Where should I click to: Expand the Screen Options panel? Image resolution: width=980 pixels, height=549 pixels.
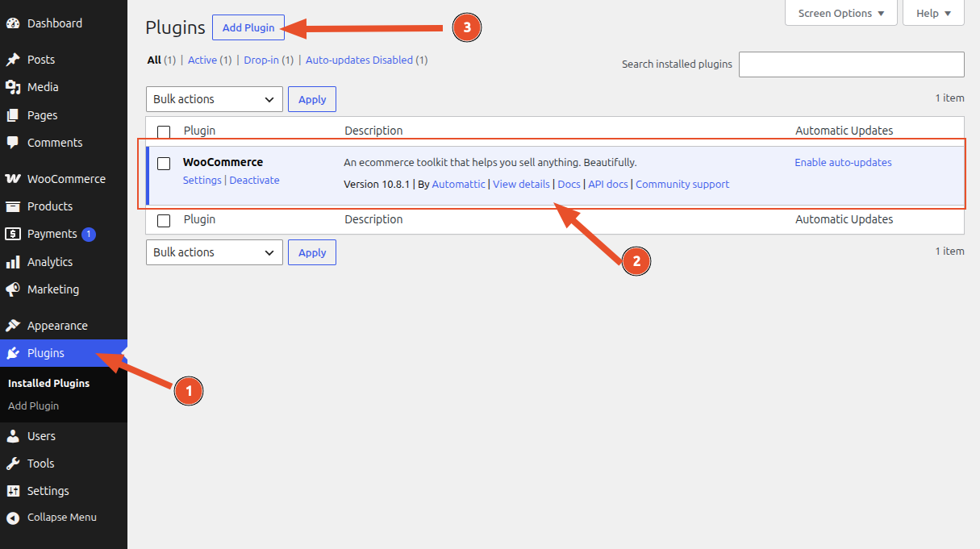click(x=841, y=13)
